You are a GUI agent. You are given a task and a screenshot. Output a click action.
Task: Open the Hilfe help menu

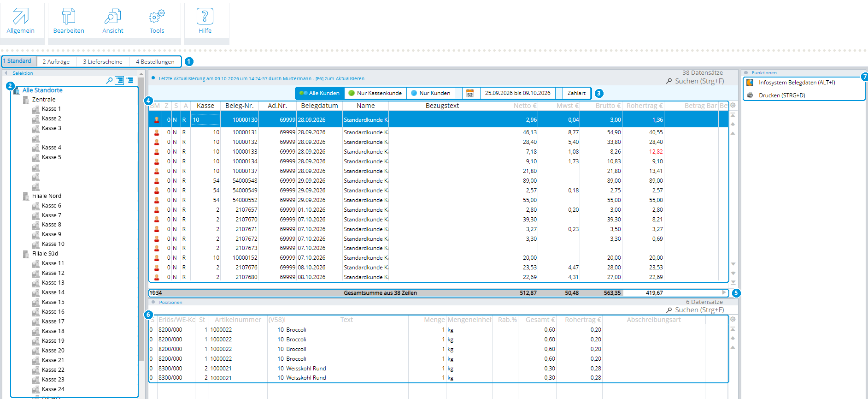(205, 21)
